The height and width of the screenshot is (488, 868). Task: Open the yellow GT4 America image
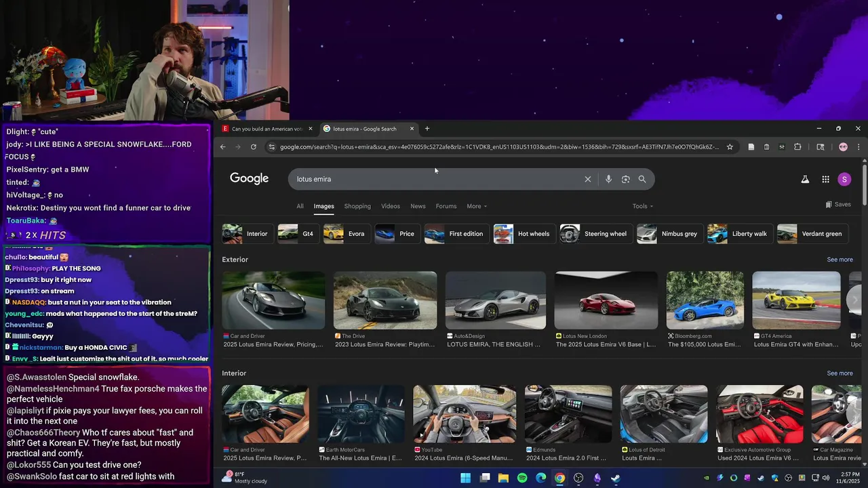click(796, 300)
